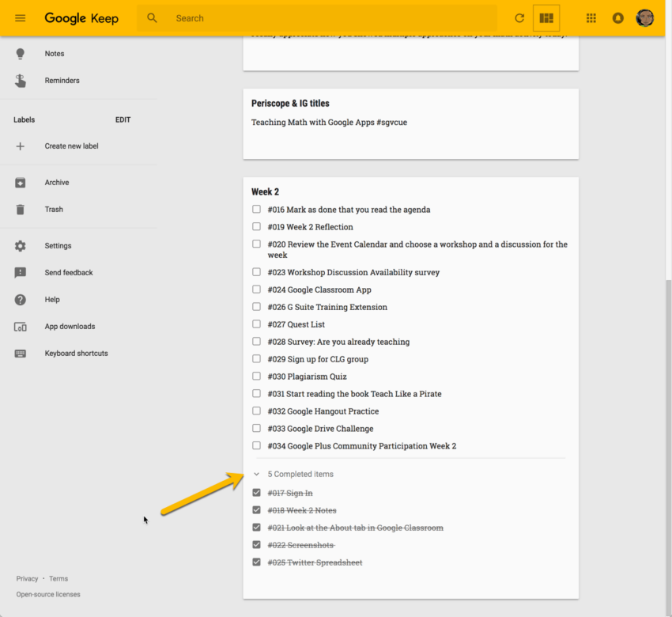Check #020 Review the Event Calendar item
The height and width of the screenshot is (617, 672).
[x=256, y=244]
